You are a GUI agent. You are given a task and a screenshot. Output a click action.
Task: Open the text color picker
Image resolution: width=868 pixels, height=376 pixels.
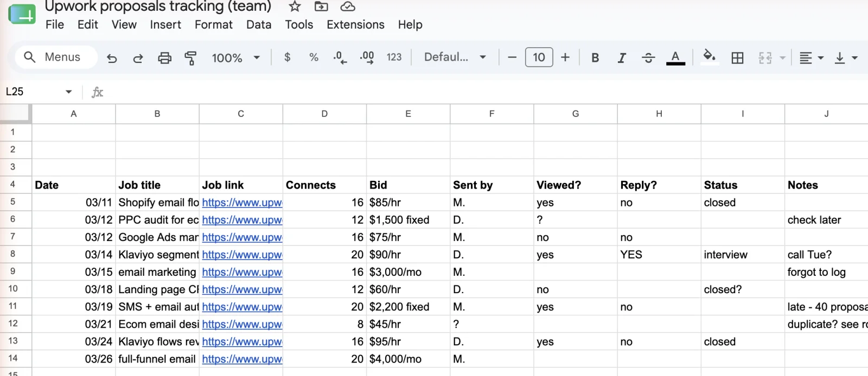[x=675, y=57]
